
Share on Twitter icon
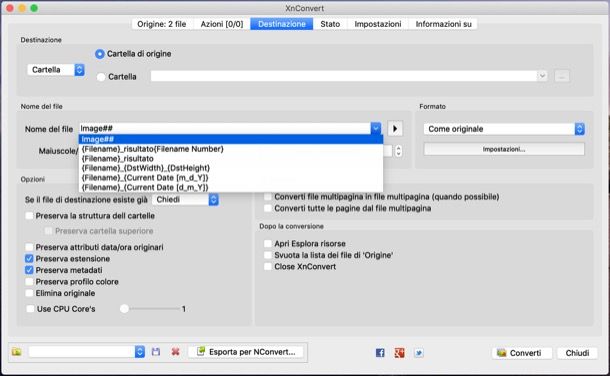pyautogui.click(x=419, y=353)
